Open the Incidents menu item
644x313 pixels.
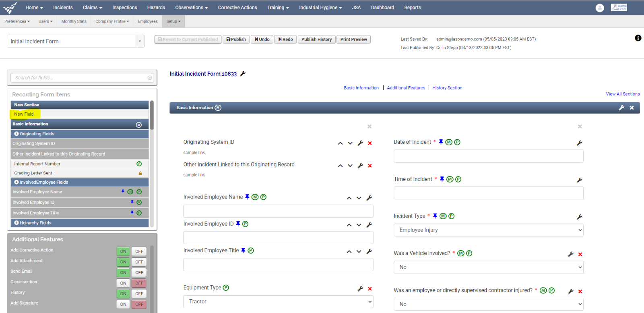click(x=63, y=8)
